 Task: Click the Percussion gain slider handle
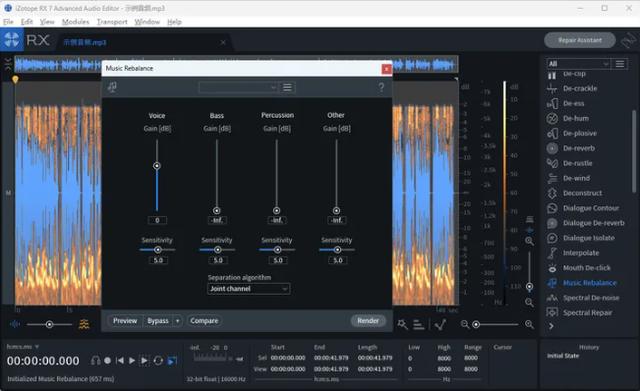click(277, 211)
